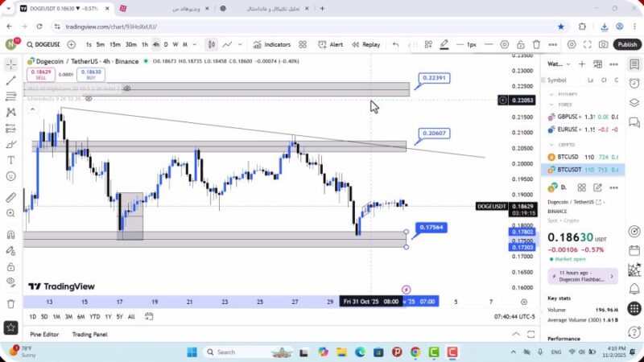Toggle lock on the selected drawing
644x362 pixels.
click(x=521, y=44)
